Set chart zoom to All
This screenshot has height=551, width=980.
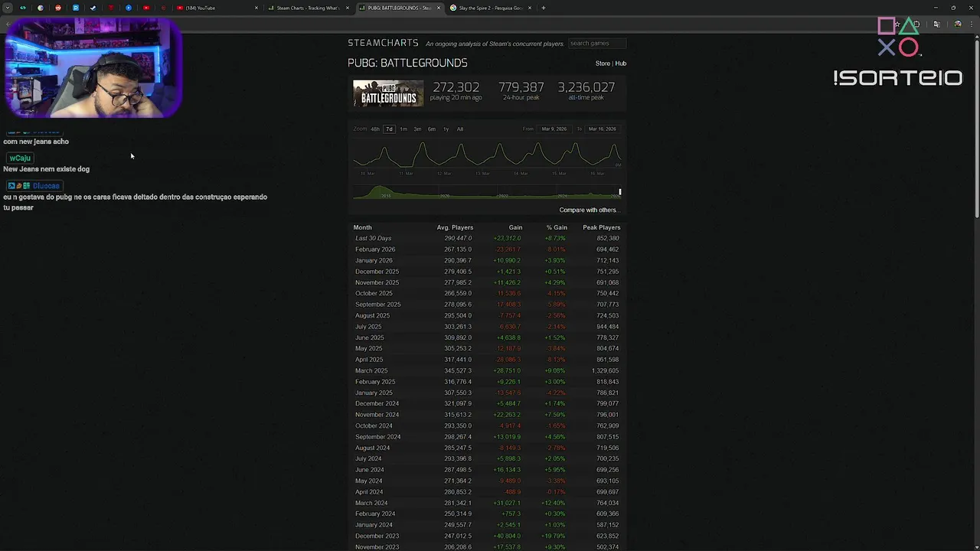460,129
